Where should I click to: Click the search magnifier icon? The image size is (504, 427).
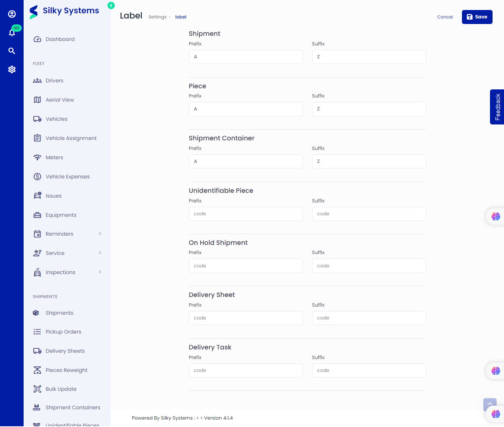[x=12, y=51]
